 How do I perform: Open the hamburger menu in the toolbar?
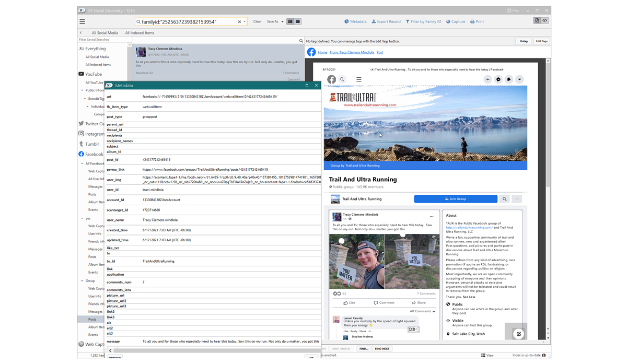click(x=82, y=21)
